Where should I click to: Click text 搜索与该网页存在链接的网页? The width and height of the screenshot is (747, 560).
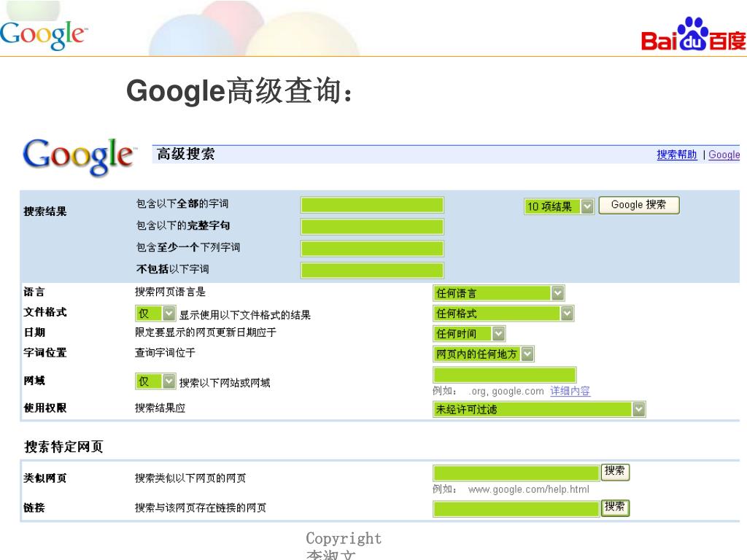click(x=200, y=507)
